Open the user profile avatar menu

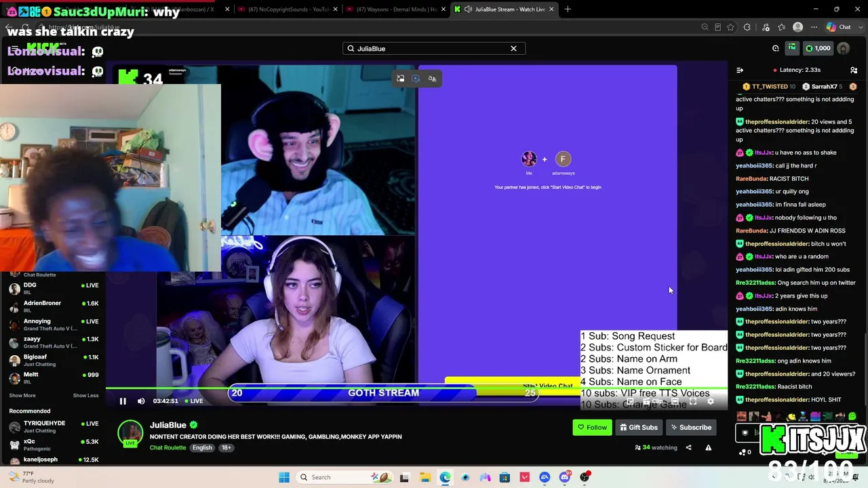(x=844, y=49)
